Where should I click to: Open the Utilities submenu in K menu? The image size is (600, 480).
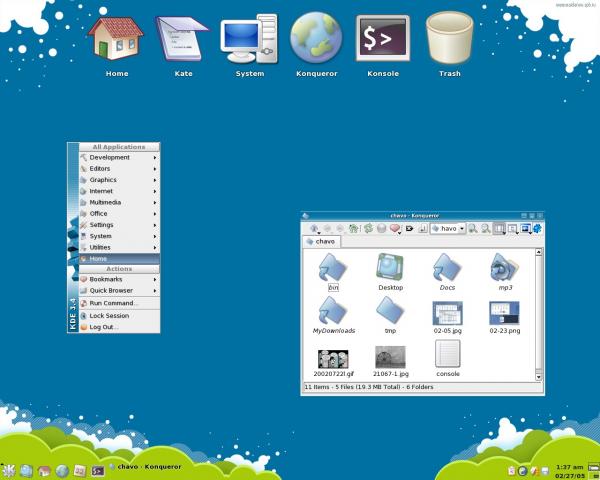click(119, 247)
